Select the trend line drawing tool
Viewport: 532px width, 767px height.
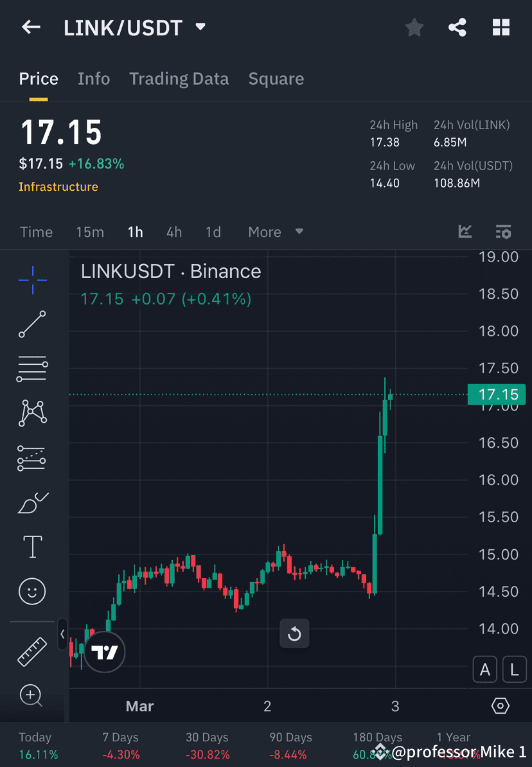coord(32,324)
